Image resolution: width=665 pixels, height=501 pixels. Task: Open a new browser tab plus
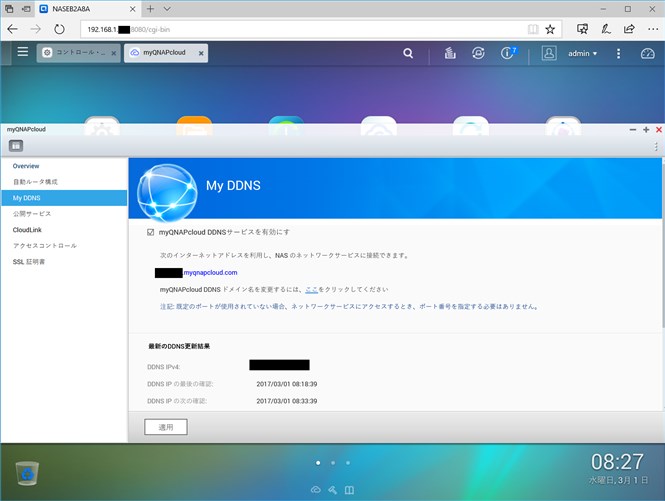pyautogui.click(x=150, y=8)
